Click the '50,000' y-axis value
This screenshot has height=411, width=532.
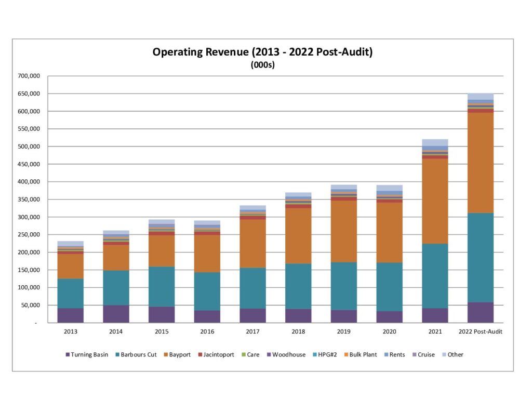(31, 305)
